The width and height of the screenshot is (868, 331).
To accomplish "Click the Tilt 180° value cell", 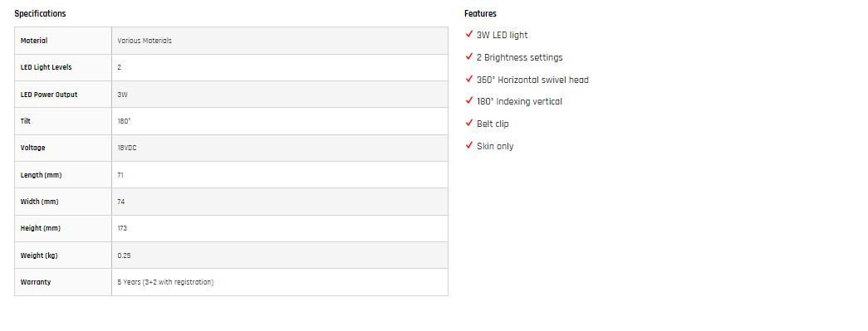I will [x=280, y=121].
